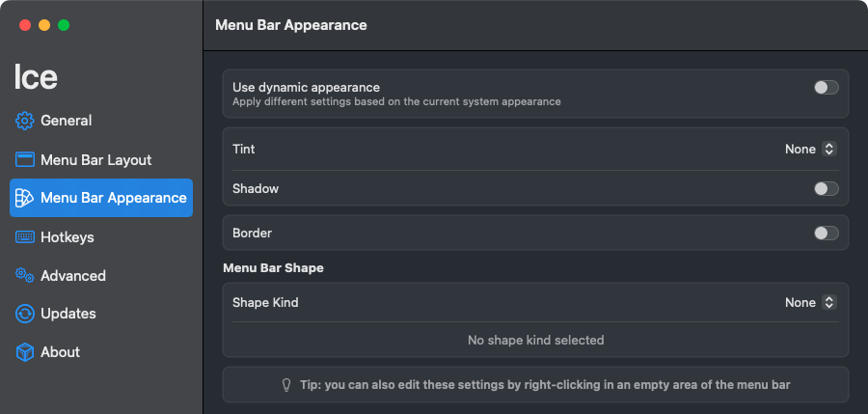Click the Menu Bar Layout window icon
The image size is (868, 414).
pyautogui.click(x=25, y=159)
